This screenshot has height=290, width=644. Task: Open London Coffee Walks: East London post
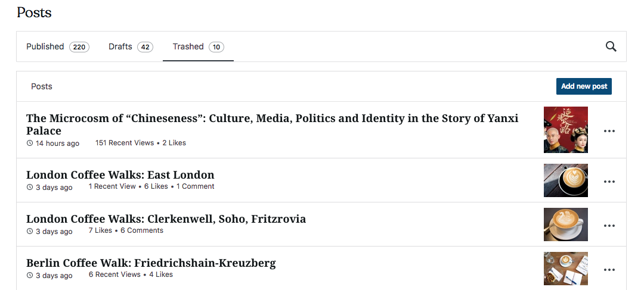pyautogui.click(x=120, y=174)
